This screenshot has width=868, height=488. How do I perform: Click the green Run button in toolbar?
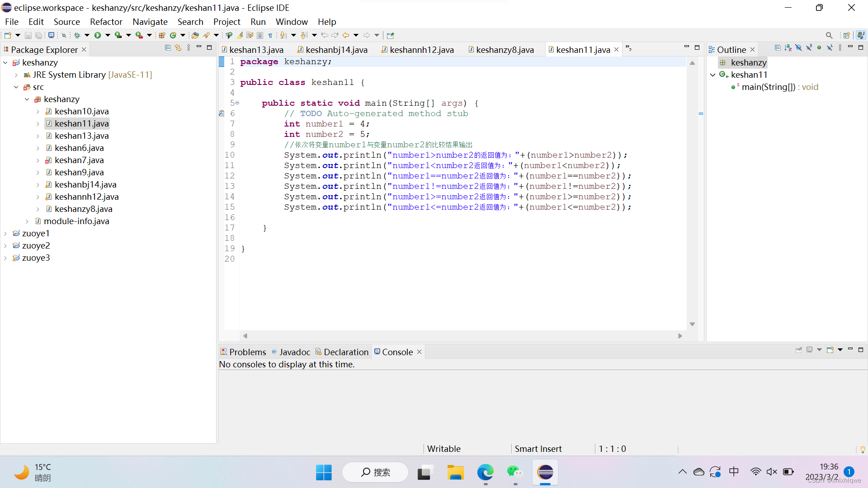[x=97, y=35]
